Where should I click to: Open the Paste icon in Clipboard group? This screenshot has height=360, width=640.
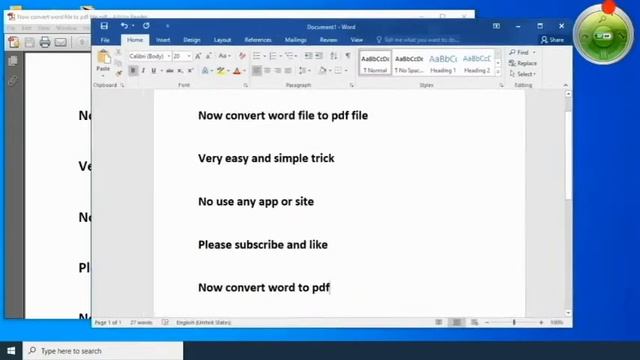103,58
